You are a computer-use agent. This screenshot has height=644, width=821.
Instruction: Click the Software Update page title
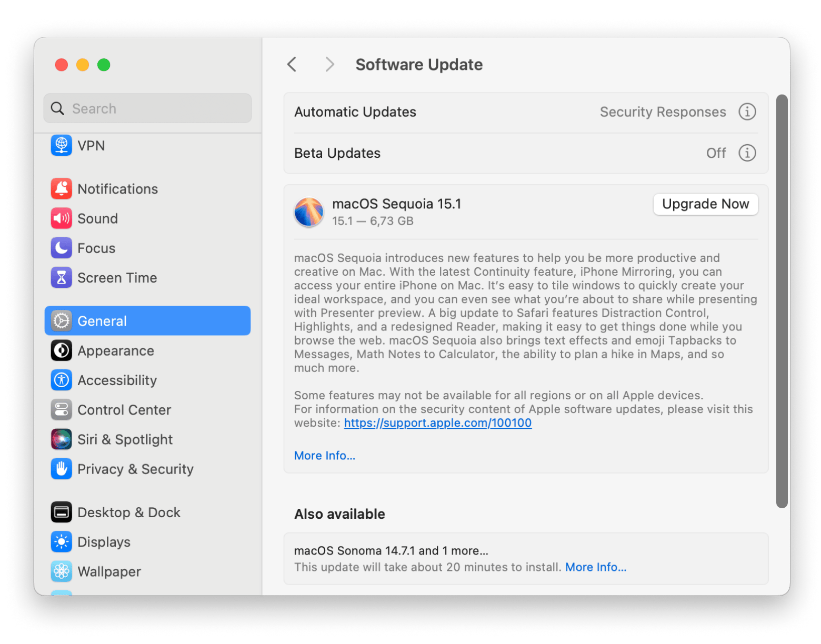click(419, 64)
